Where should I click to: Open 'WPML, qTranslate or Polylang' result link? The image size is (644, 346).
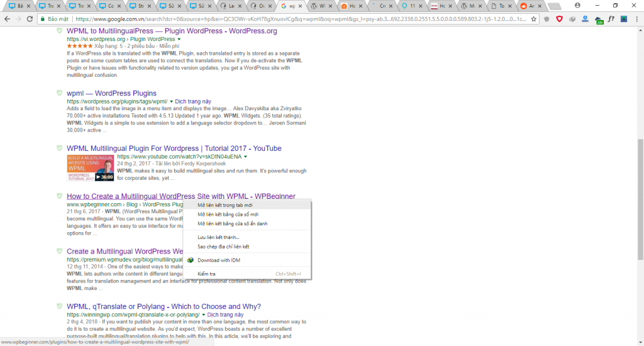(x=164, y=306)
